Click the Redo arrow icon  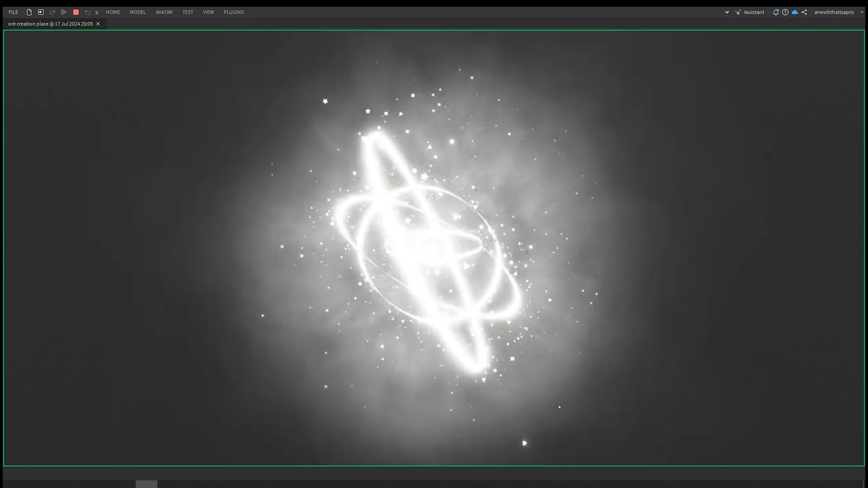click(x=52, y=12)
